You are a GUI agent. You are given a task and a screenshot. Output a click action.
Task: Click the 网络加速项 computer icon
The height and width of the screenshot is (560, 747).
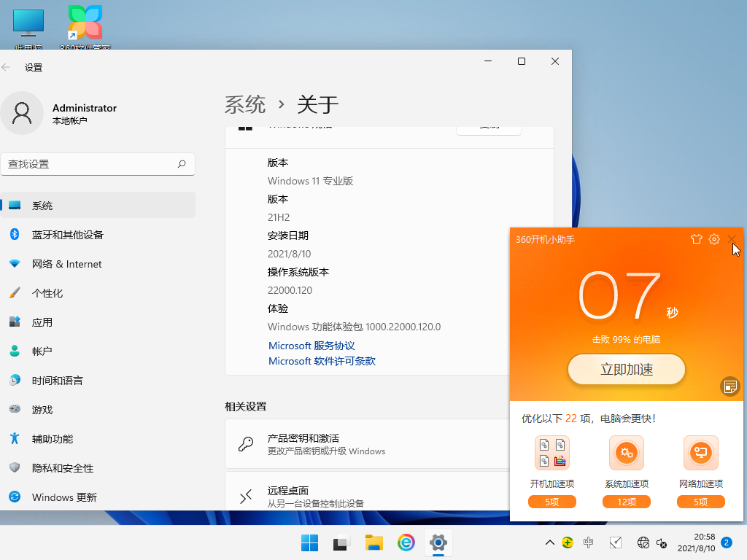(700, 452)
